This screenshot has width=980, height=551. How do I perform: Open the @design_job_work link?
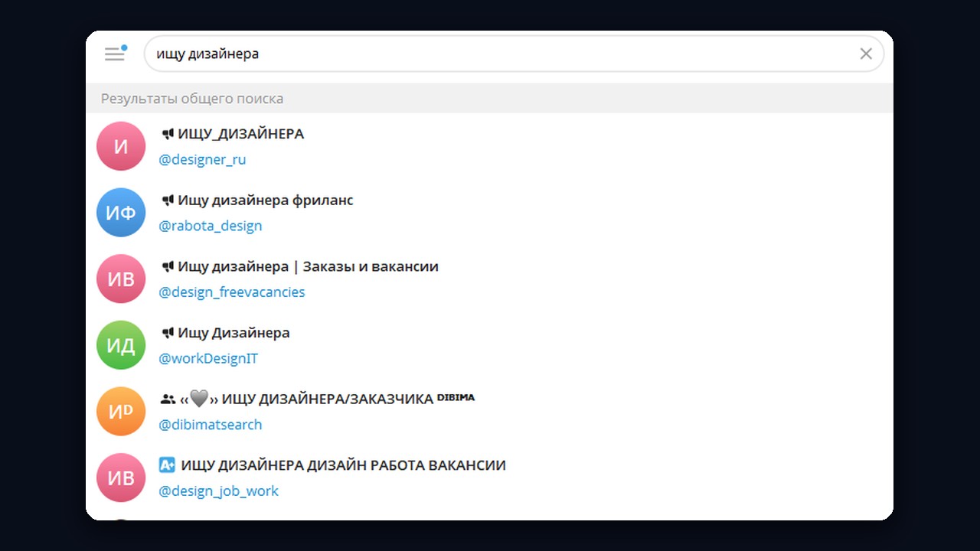(x=219, y=491)
